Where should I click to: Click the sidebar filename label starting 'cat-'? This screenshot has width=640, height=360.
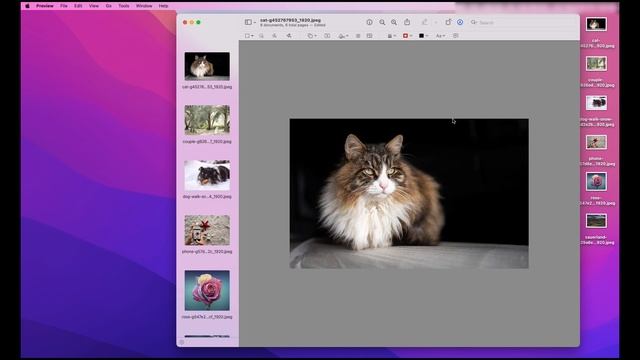coord(207,87)
